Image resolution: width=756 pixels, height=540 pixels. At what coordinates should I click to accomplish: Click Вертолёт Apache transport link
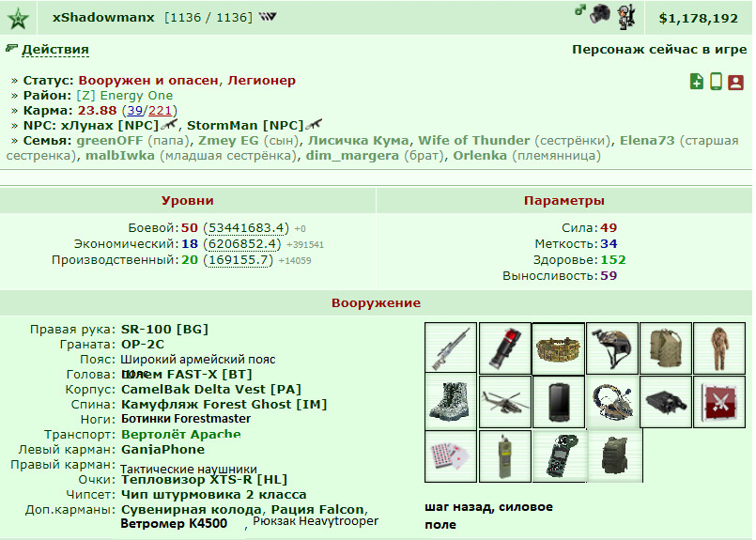point(181,434)
